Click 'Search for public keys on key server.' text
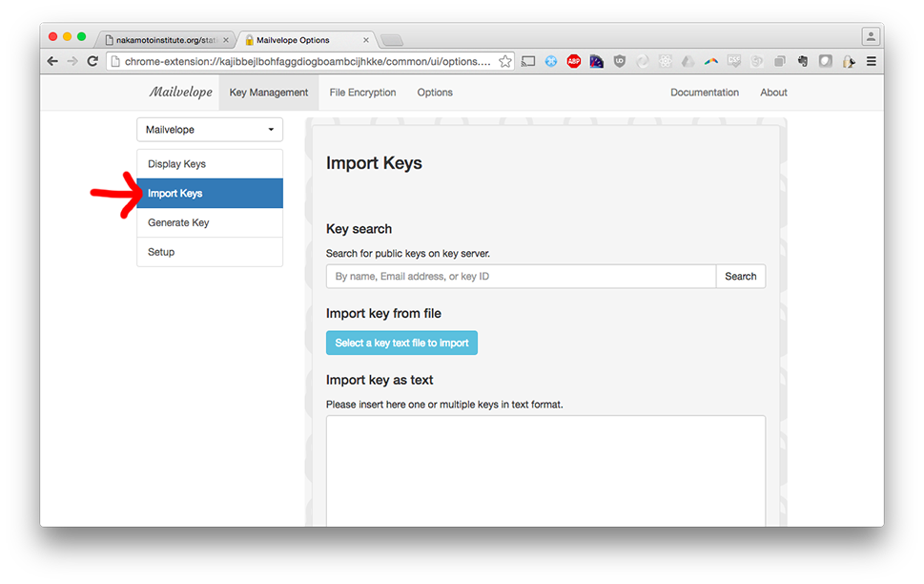 [x=408, y=254]
